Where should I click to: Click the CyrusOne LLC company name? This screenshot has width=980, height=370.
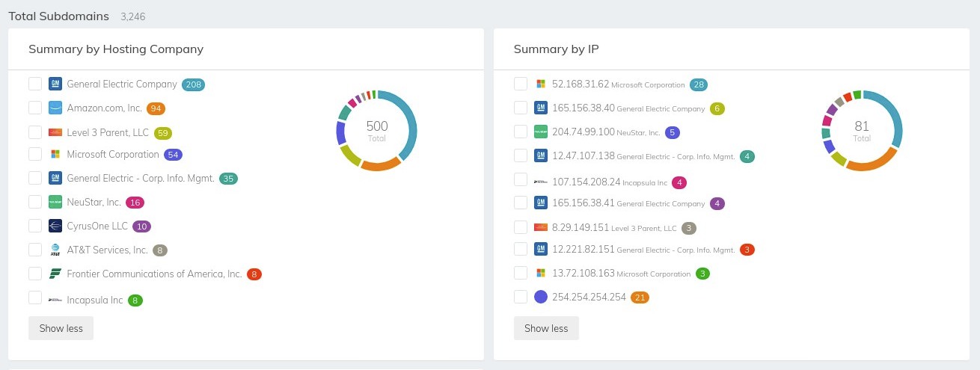pyautogui.click(x=97, y=226)
